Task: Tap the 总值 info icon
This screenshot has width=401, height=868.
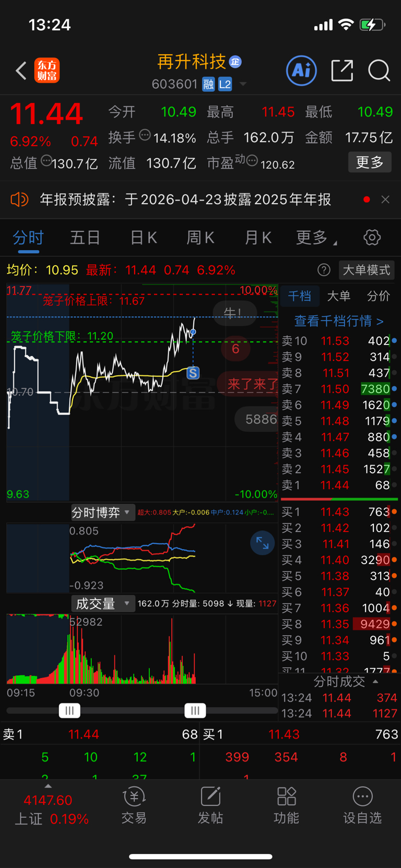Action: click(x=46, y=161)
